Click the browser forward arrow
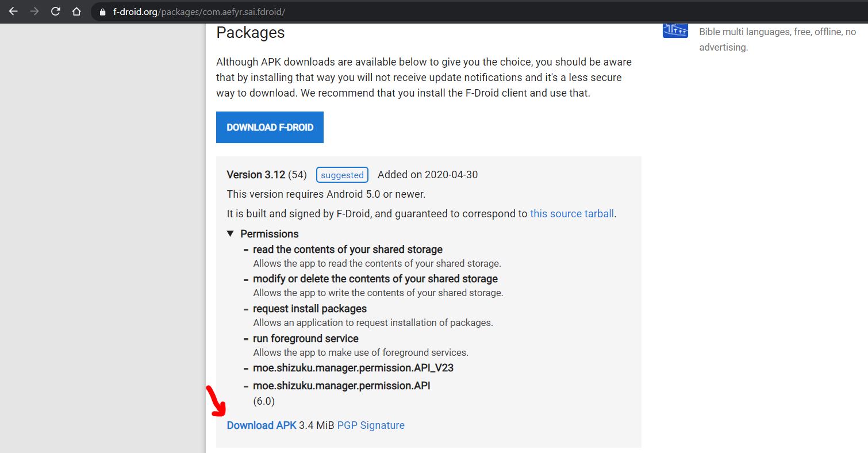The width and height of the screenshot is (868, 453). pyautogui.click(x=34, y=11)
